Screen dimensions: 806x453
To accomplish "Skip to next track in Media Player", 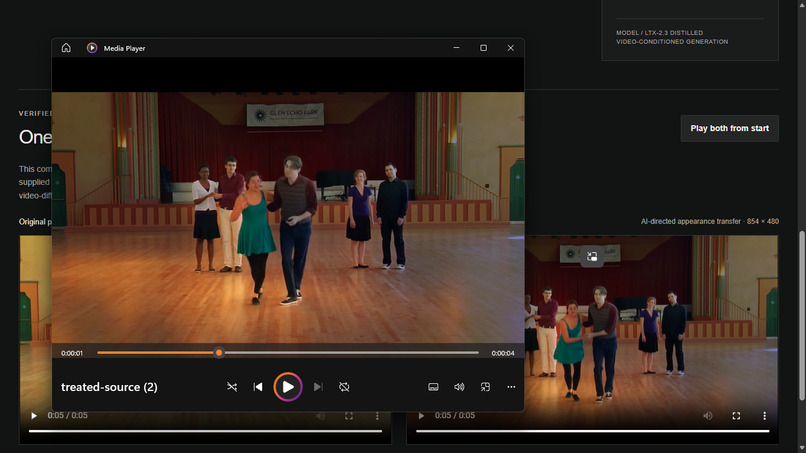I will coord(318,387).
